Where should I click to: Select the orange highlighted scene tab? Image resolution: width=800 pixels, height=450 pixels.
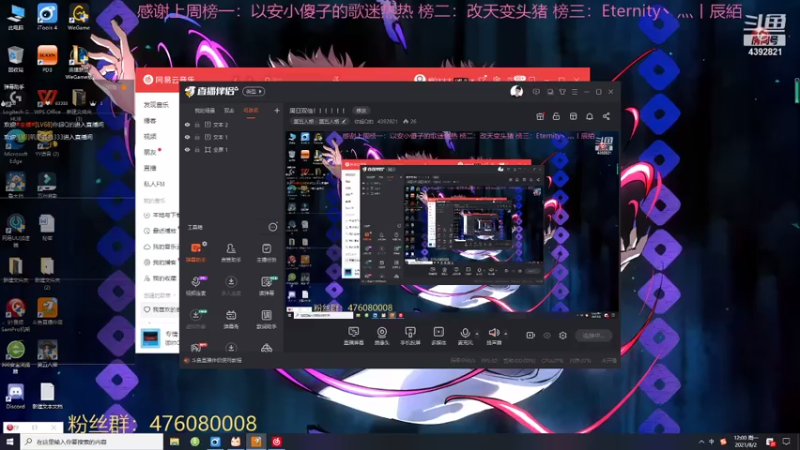[x=251, y=110]
